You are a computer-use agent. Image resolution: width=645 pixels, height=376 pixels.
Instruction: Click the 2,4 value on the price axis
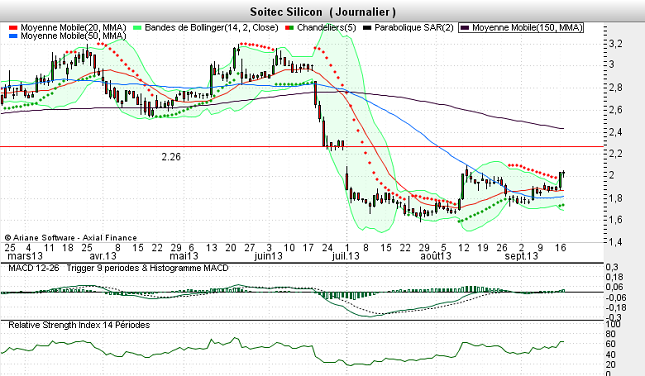pyautogui.click(x=616, y=132)
